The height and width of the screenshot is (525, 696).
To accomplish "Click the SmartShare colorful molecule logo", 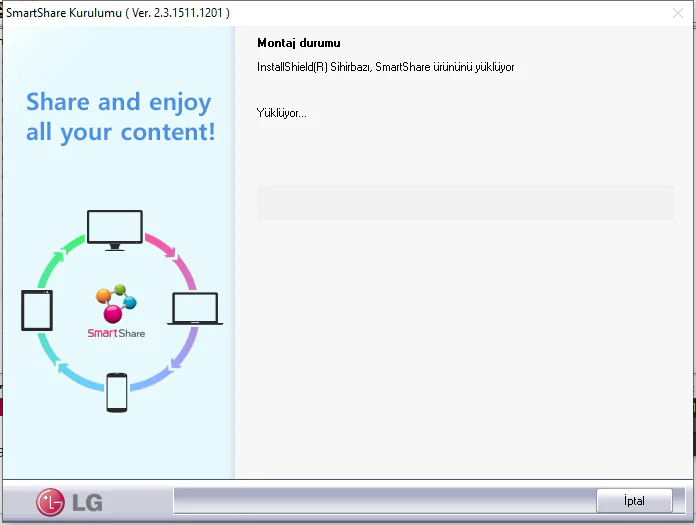I will click(116, 304).
